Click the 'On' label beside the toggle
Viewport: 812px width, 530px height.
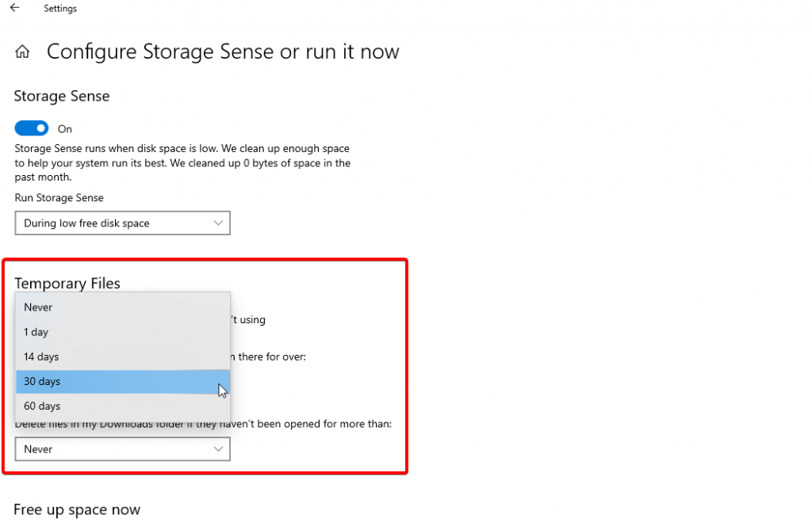tap(65, 129)
